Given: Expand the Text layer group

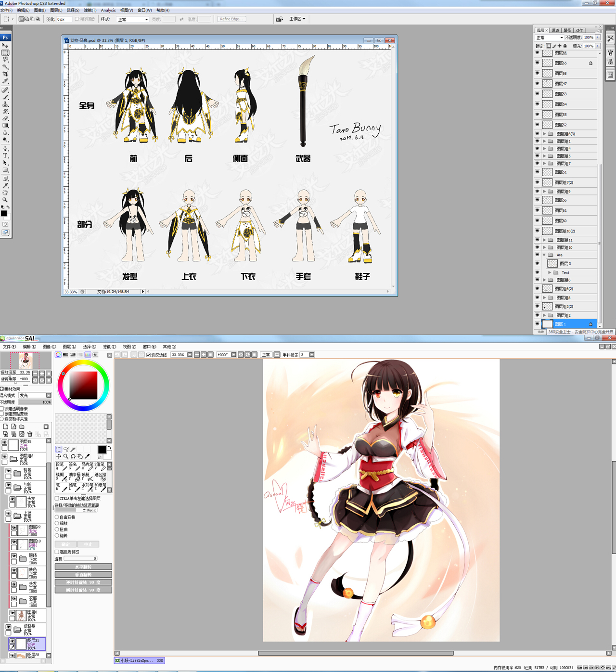Looking at the screenshot, I should pos(550,272).
